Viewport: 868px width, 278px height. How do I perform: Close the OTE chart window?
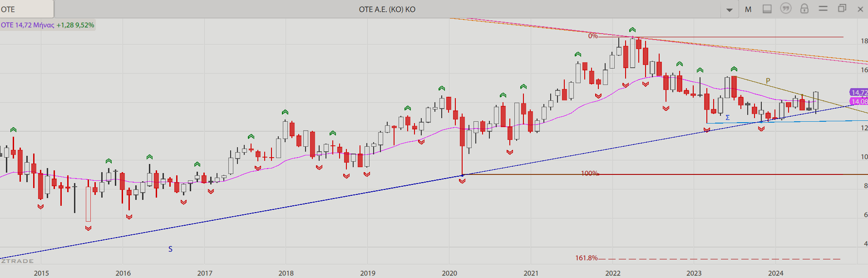tap(860, 9)
